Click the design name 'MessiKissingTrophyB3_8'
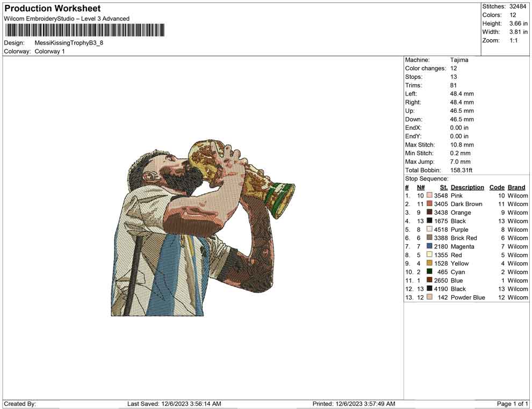This screenshot has width=532, height=409. 69,43
